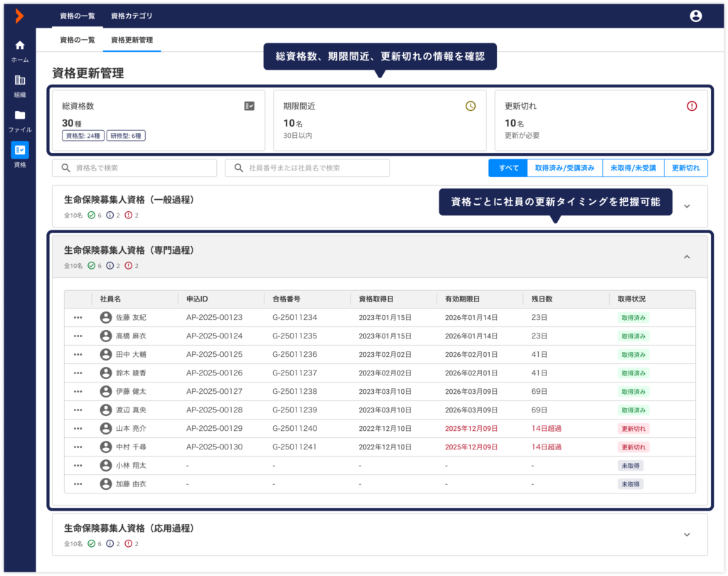This screenshot has height=576, width=728.
Task: Click the 資格型: 24種 badge
Action: (x=84, y=136)
